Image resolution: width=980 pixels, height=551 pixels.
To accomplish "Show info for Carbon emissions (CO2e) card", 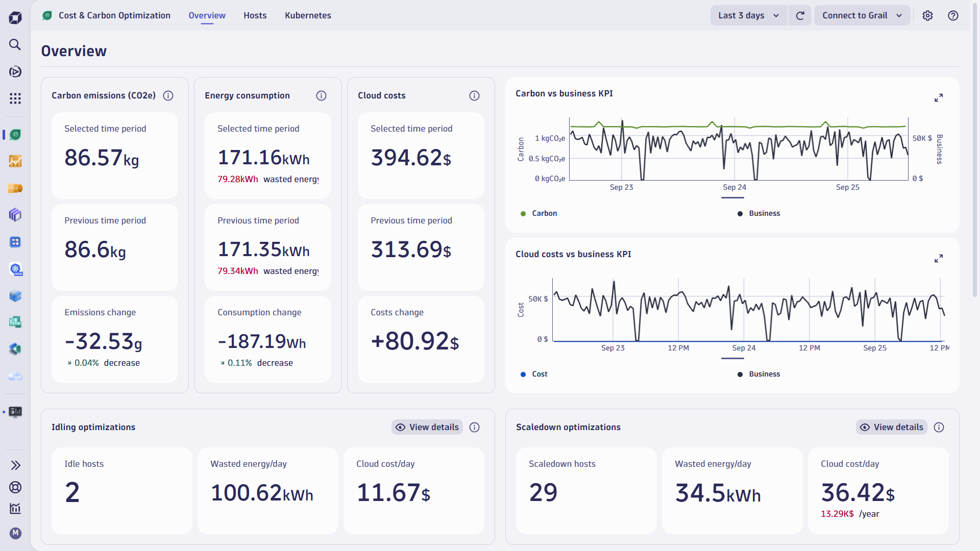I will click(168, 95).
